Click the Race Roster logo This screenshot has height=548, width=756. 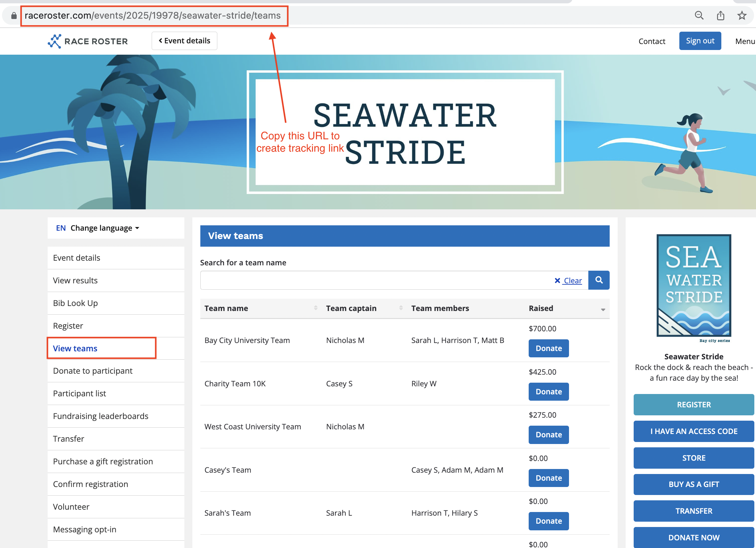[88, 41]
